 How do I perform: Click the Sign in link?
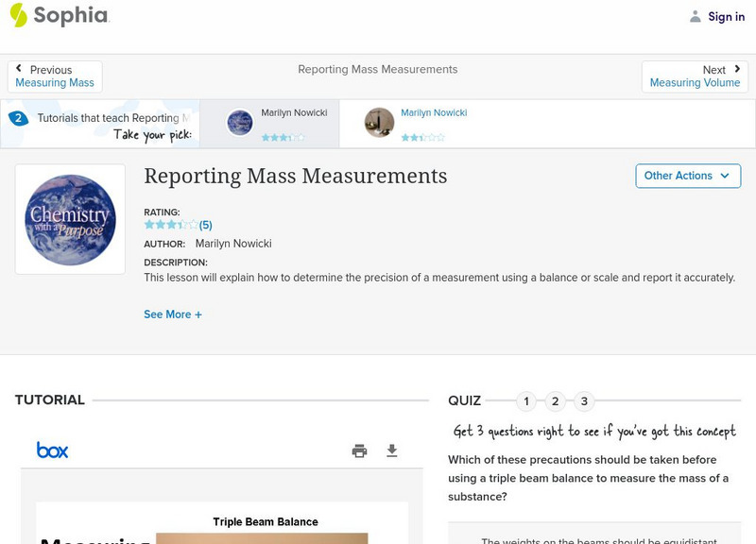[726, 17]
